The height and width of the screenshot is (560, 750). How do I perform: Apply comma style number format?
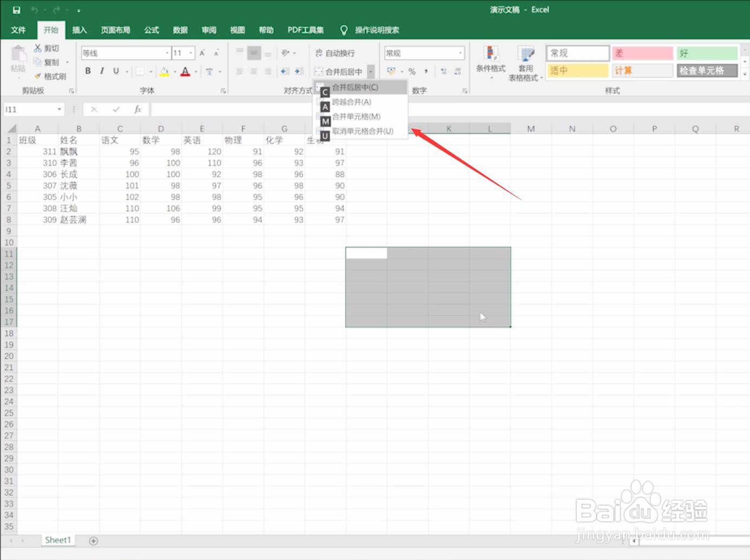pyautogui.click(x=426, y=71)
